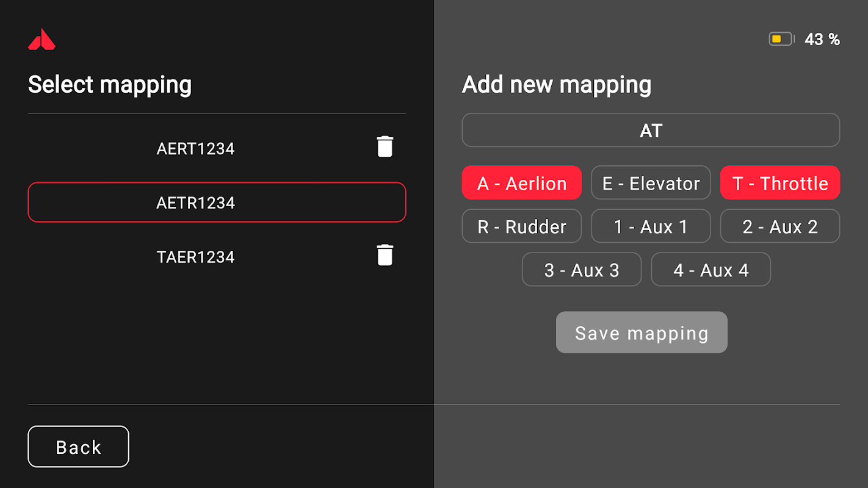Delete the AERT1234 mapping

[x=385, y=147]
